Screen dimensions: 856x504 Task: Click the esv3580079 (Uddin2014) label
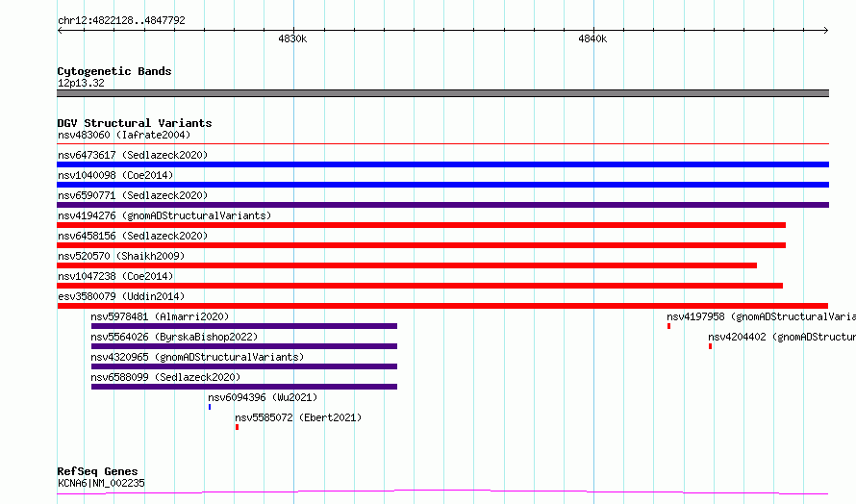click(x=121, y=296)
